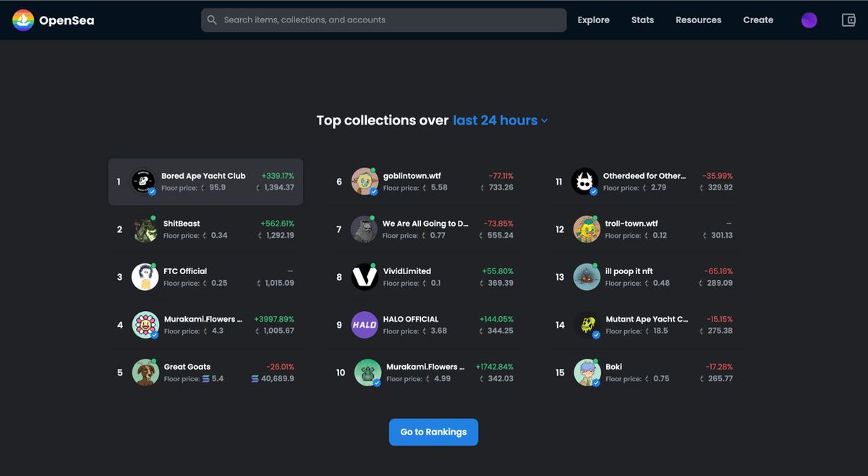Focus the search items and collections field

[383, 20]
